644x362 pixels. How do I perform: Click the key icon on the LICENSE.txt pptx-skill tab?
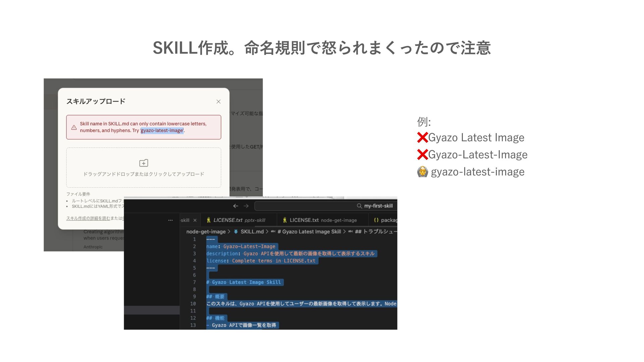209,220
